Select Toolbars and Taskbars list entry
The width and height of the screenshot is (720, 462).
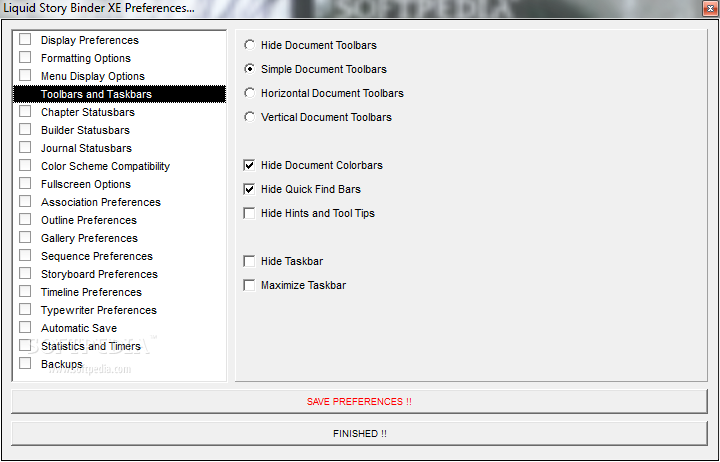click(119, 94)
